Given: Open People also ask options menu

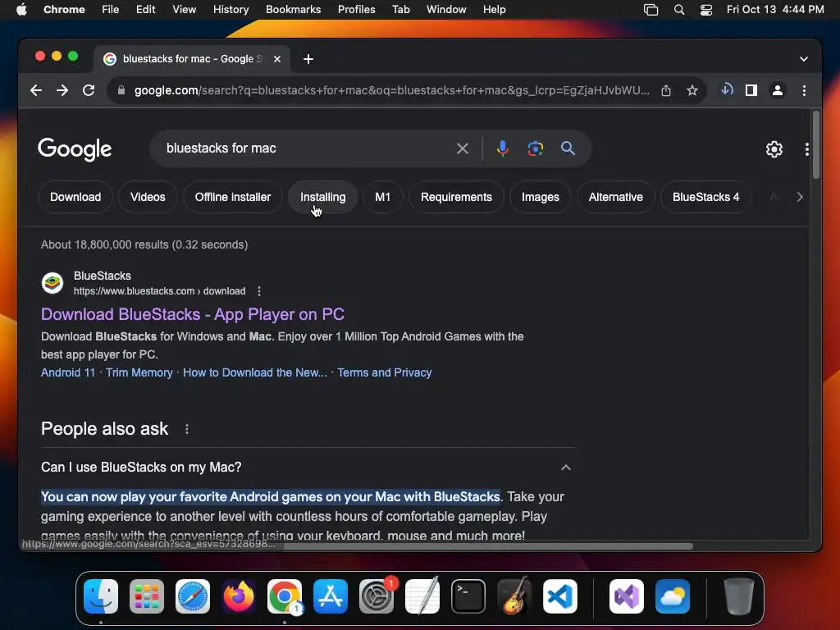Looking at the screenshot, I should click(186, 429).
